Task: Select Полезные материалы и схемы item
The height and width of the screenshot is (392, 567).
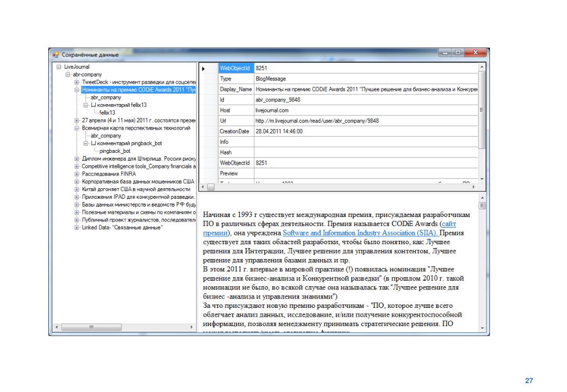Action: [139, 213]
